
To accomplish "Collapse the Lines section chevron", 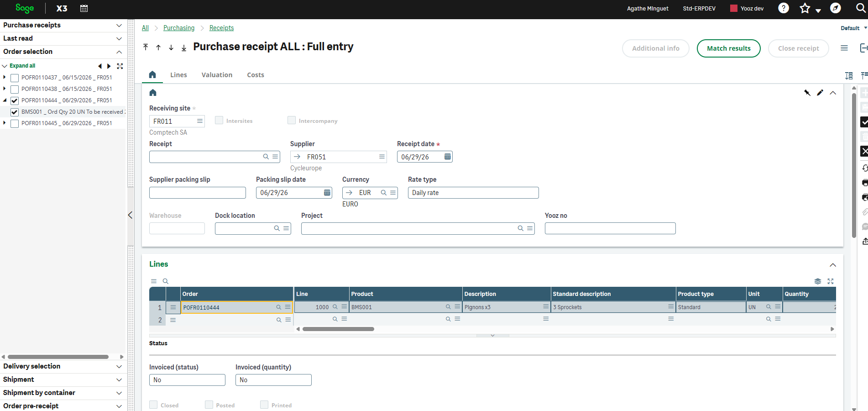I will [x=833, y=265].
